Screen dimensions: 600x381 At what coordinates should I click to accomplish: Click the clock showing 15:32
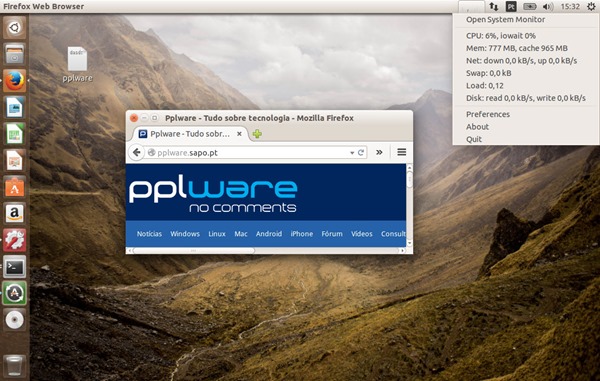click(570, 6)
